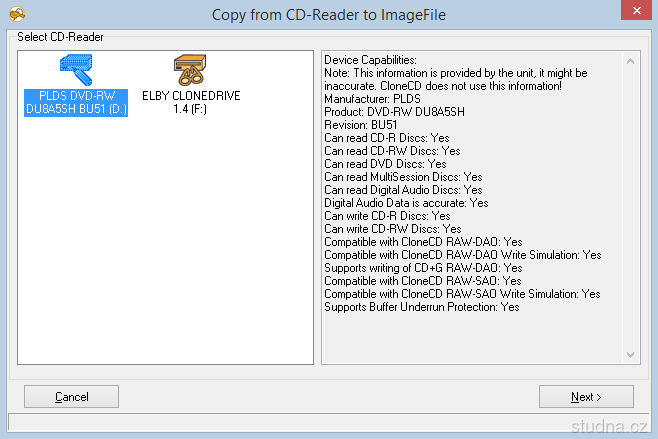Click the window title bar text

click(x=329, y=14)
